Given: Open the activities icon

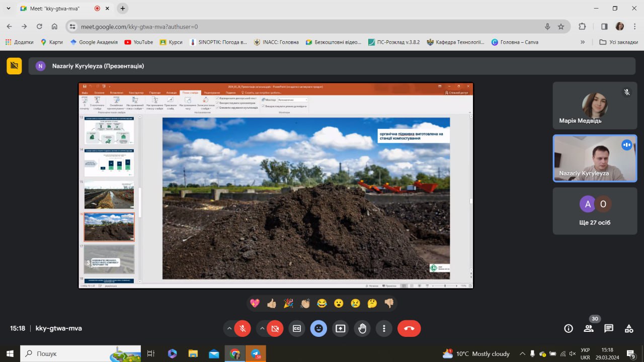Looking at the screenshot, I should coord(629,328).
